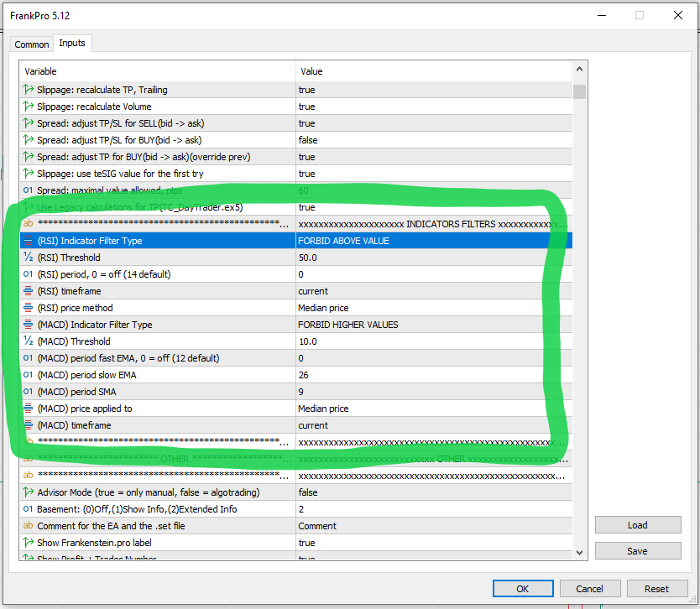
Task: Select the Inputs tab
Action: pos(72,44)
